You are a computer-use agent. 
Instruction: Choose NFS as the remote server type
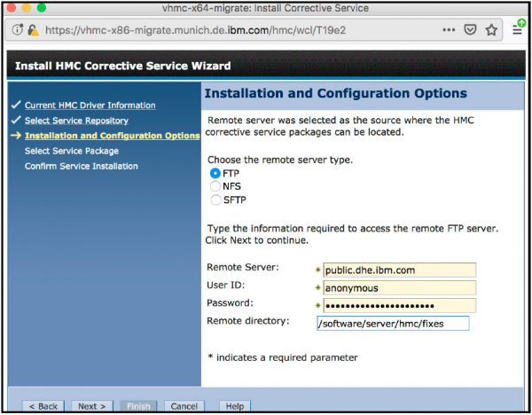(x=215, y=186)
